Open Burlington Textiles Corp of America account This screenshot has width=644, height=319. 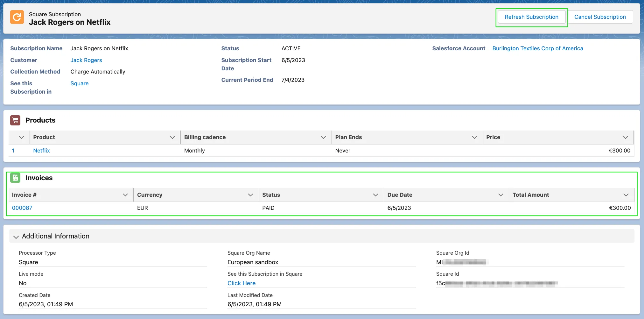point(538,48)
